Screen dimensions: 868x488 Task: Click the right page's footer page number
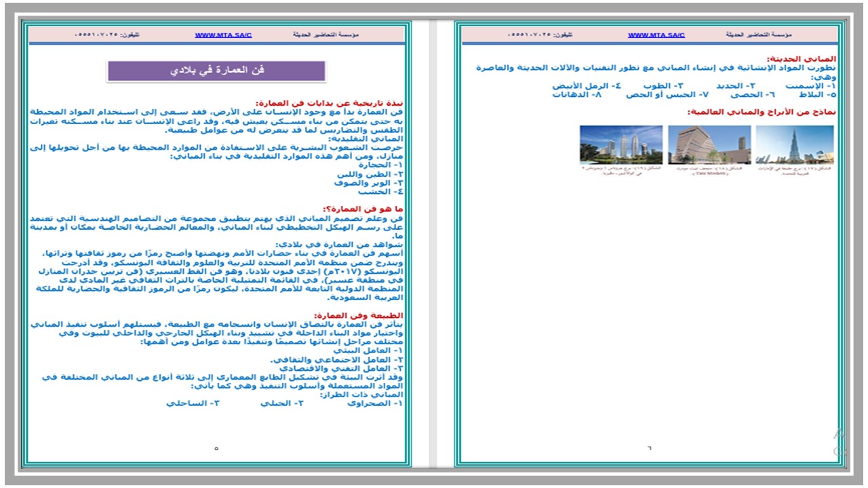(648, 448)
